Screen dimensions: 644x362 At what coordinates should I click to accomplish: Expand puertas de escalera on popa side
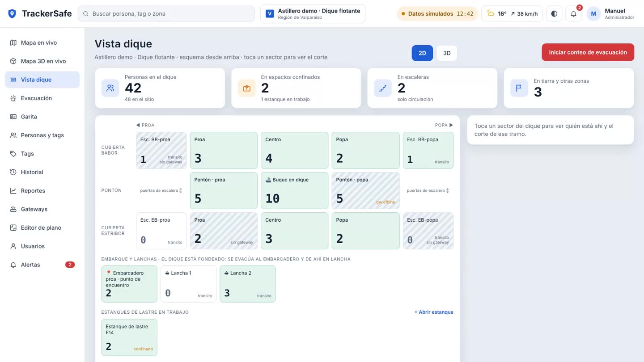(428, 190)
